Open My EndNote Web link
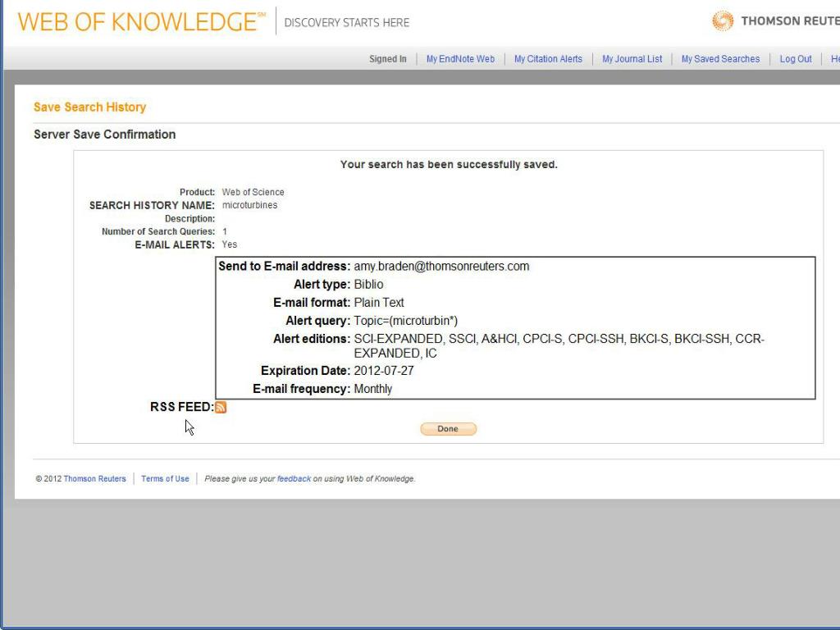This screenshot has width=840, height=630. tap(460, 59)
